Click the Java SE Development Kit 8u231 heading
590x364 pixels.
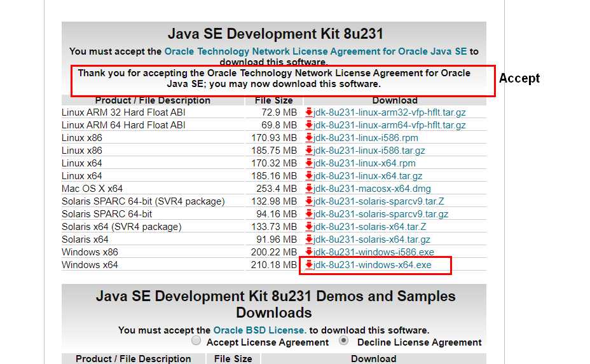275,34
